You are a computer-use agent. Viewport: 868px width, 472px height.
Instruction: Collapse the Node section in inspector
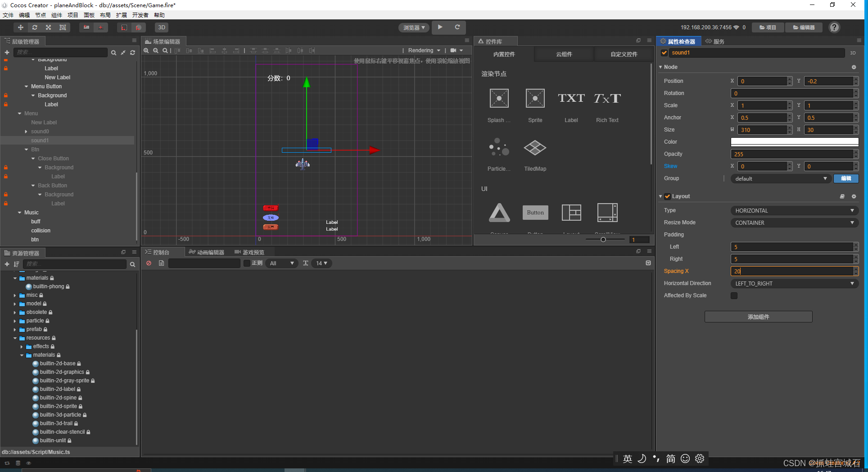coord(660,67)
